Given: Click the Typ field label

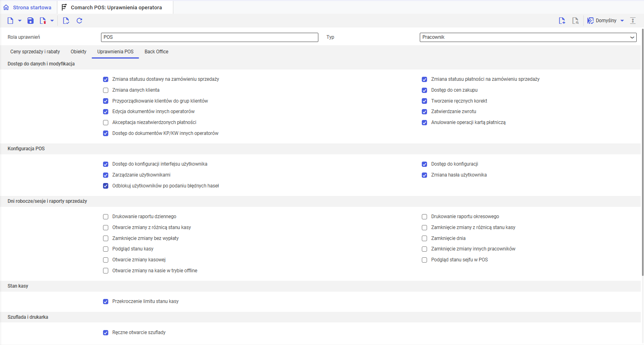Looking at the screenshot, I should click(330, 37).
